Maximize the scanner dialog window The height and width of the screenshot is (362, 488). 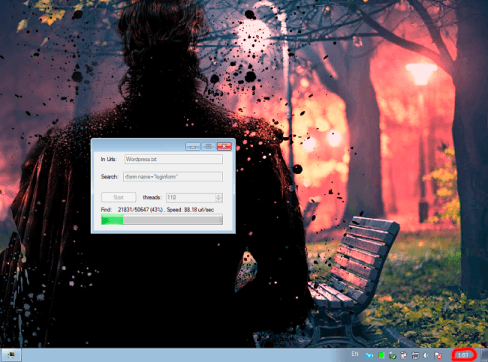(x=208, y=146)
